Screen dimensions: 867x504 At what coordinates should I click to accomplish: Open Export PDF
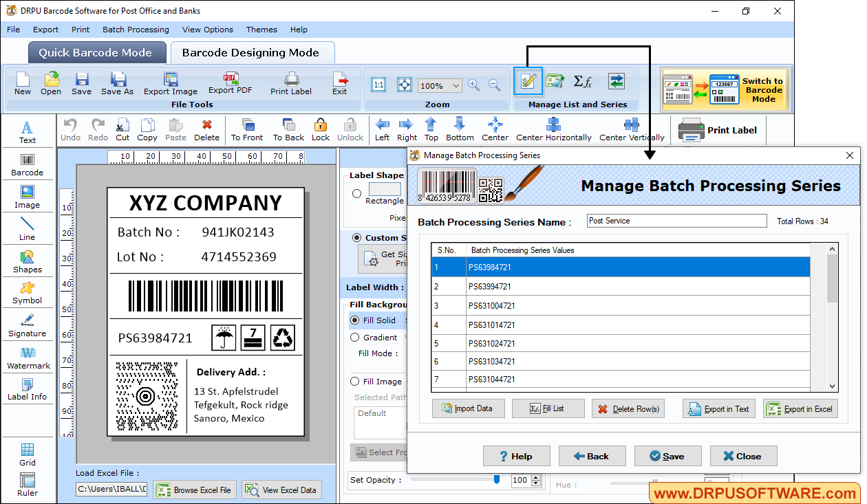(231, 83)
